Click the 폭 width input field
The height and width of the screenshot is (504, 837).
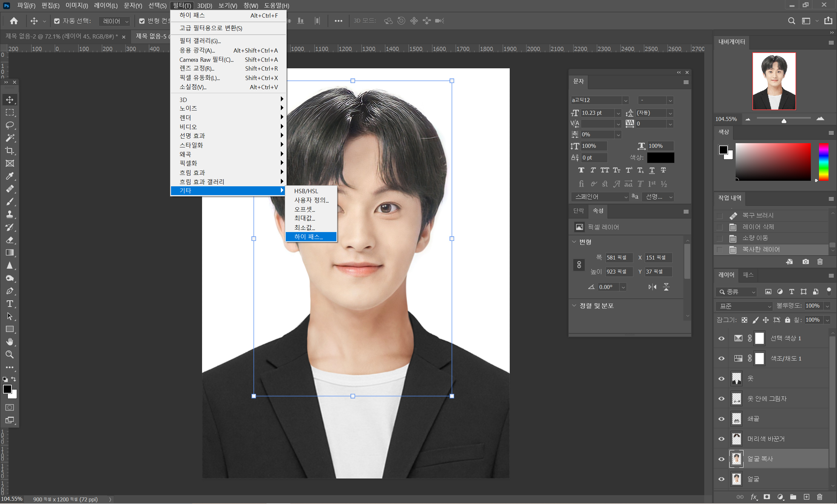(x=618, y=258)
